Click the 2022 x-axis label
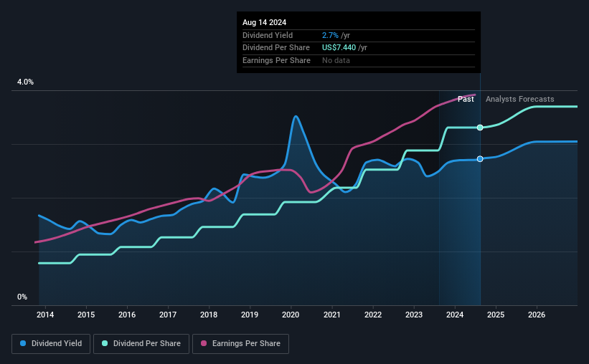Image resolution: width=589 pixels, height=364 pixels. tap(373, 315)
